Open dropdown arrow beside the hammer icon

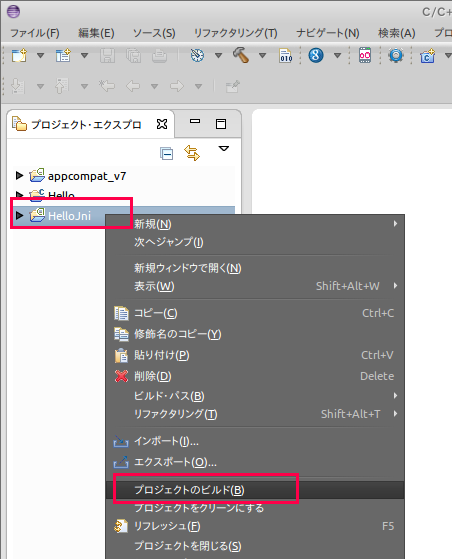tap(262, 55)
